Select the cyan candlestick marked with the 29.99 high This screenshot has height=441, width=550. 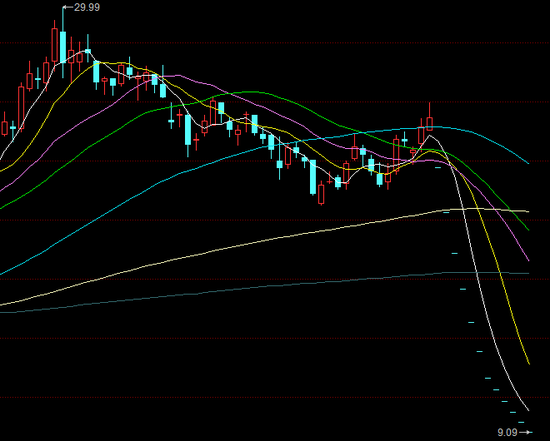point(63,42)
